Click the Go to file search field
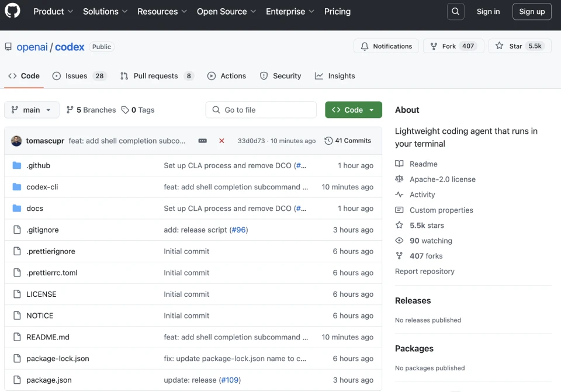 point(261,110)
